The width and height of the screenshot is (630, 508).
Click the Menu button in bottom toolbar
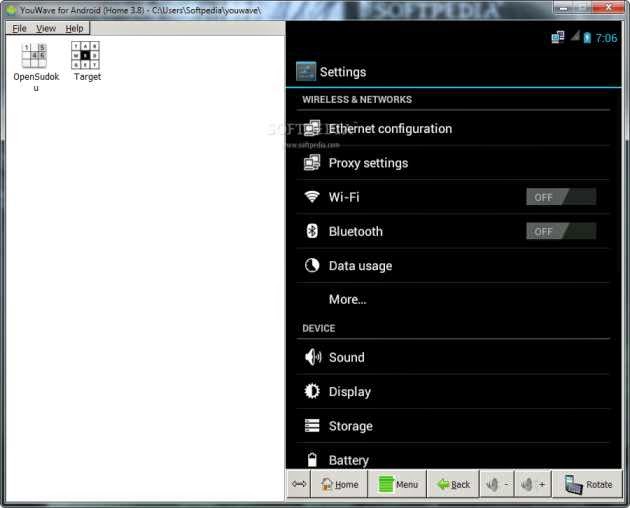coord(398,484)
